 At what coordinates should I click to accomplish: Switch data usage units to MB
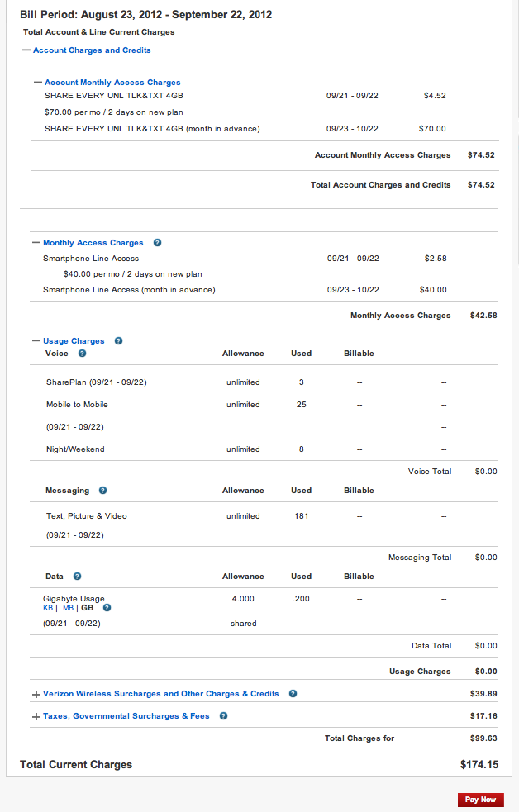click(x=68, y=608)
